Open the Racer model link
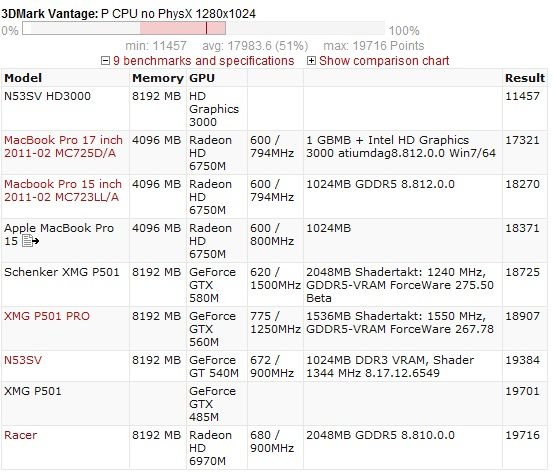Image resolution: width=554 pixels, height=473 pixels. coord(20,435)
